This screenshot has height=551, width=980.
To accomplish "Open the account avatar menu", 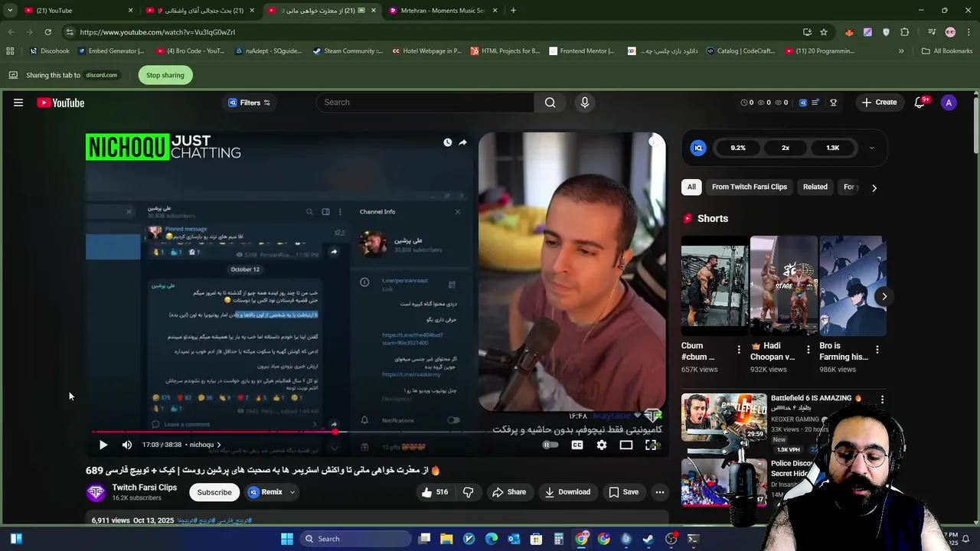I will 949,103.
